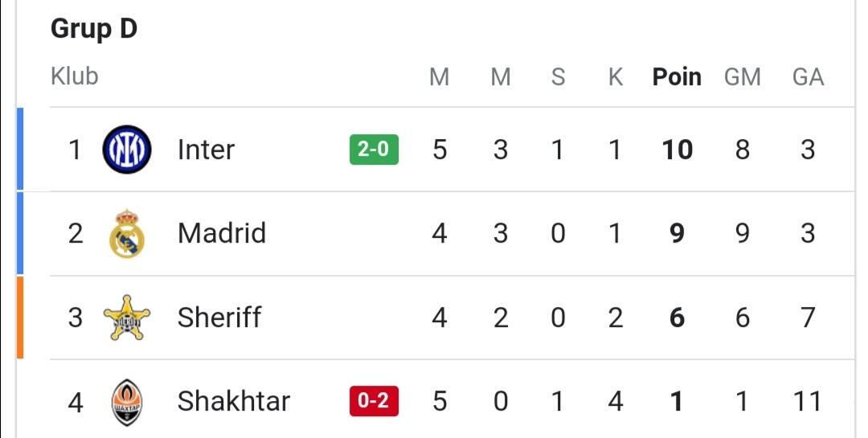
Task: Select the Madrid team name
Action: coord(221,234)
